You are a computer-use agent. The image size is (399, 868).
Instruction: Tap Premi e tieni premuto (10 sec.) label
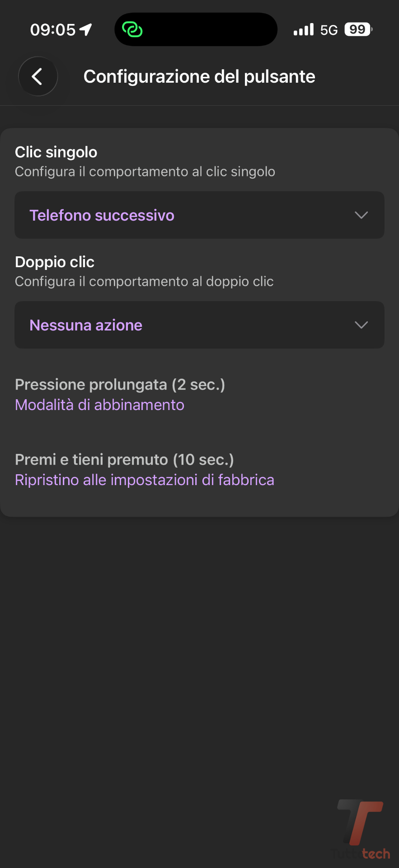pos(124,460)
